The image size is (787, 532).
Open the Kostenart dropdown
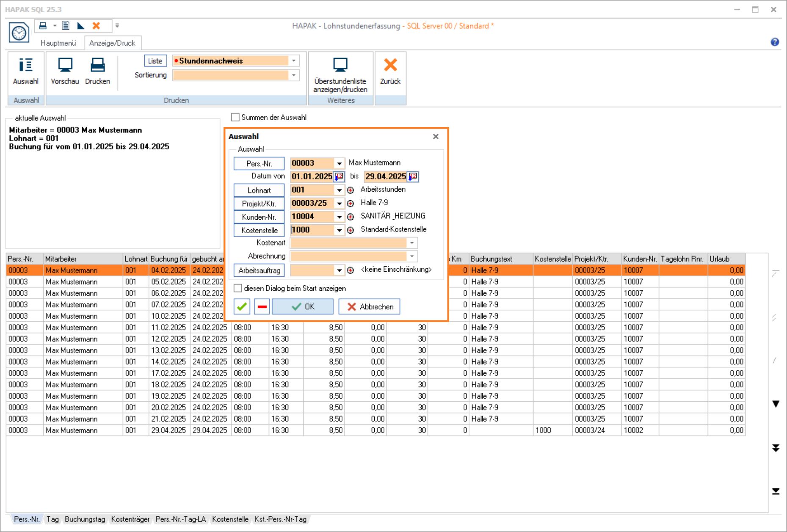411,243
